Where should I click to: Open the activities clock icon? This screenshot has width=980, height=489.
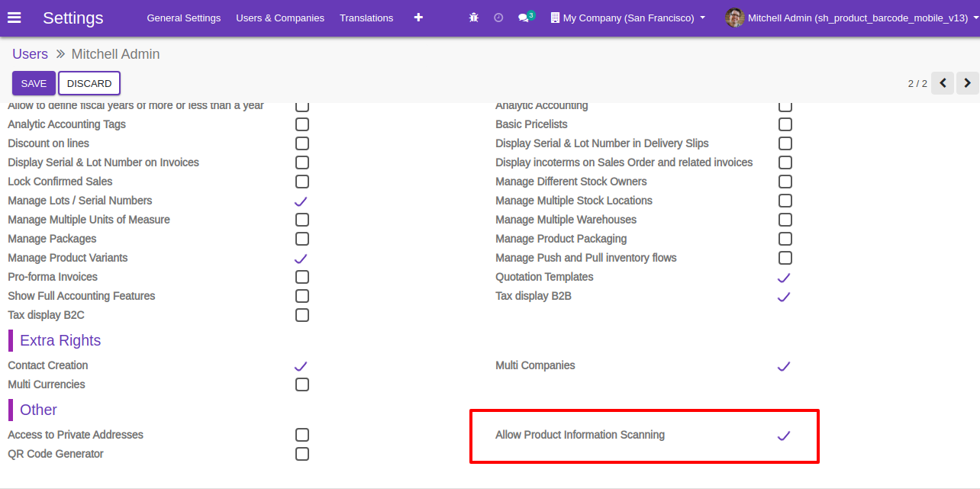point(498,18)
